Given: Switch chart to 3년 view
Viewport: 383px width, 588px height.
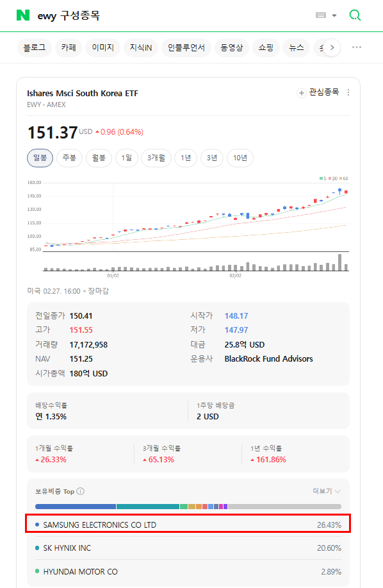Looking at the screenshot, I should 212,158.
